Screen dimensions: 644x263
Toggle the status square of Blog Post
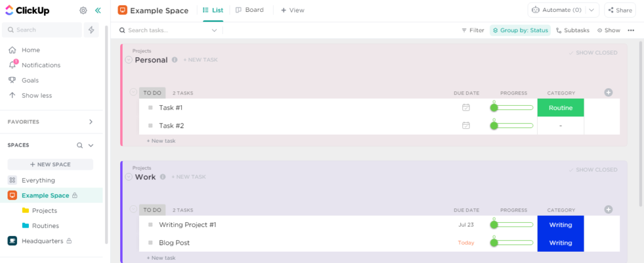(150, 243)
